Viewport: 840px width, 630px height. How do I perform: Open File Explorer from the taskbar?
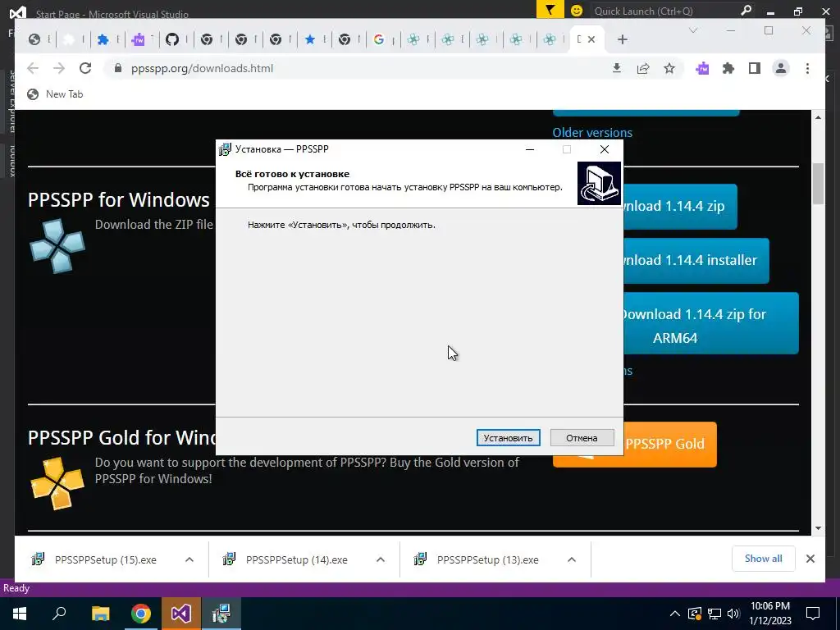pos(100,614)
